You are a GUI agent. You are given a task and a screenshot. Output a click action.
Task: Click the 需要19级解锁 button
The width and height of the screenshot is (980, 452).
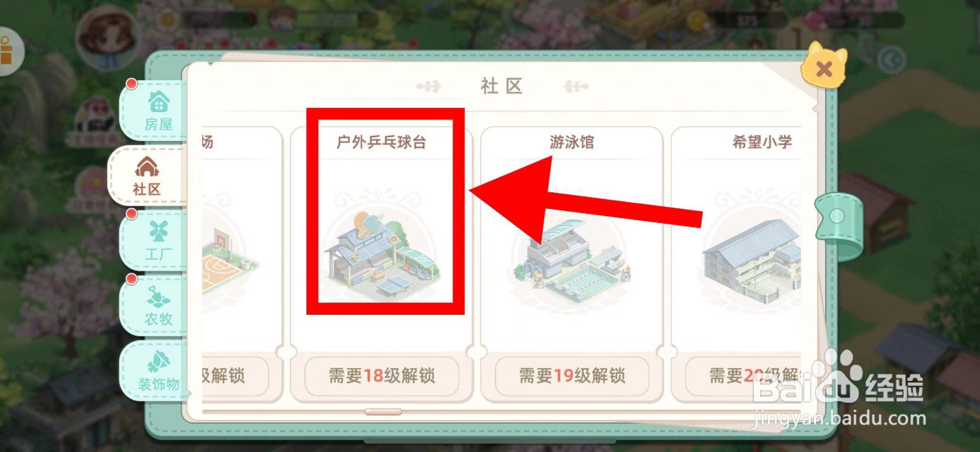(572, 375)
